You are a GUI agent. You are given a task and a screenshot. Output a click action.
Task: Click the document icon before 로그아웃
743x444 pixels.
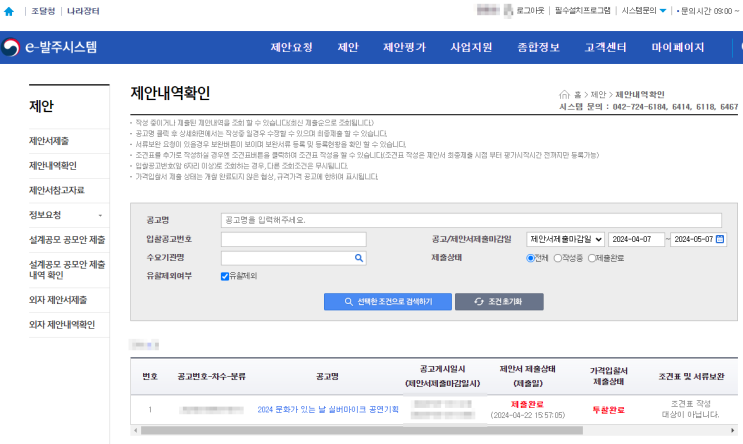click(x=508, y=10)
